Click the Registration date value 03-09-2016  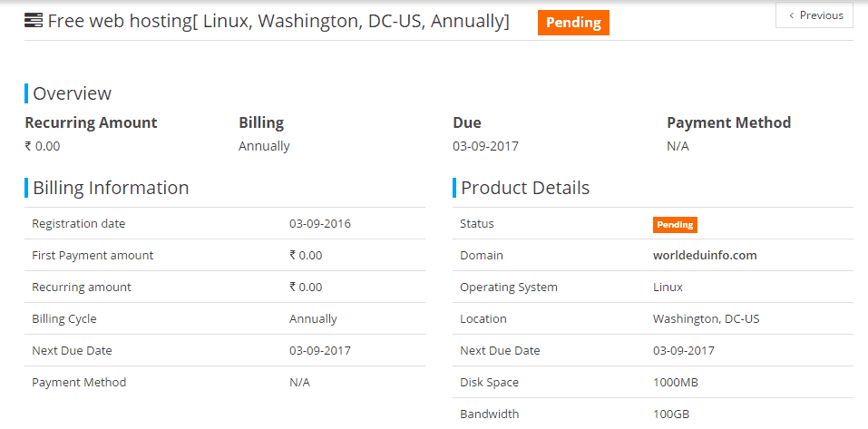pyautogui.click(x=320, y=224)
